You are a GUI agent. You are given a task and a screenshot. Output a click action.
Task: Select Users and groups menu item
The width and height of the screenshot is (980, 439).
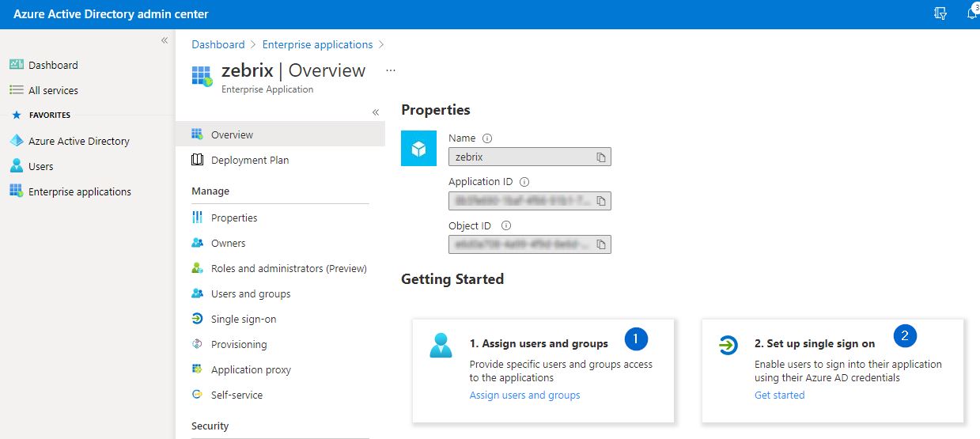tap(250, 293)
